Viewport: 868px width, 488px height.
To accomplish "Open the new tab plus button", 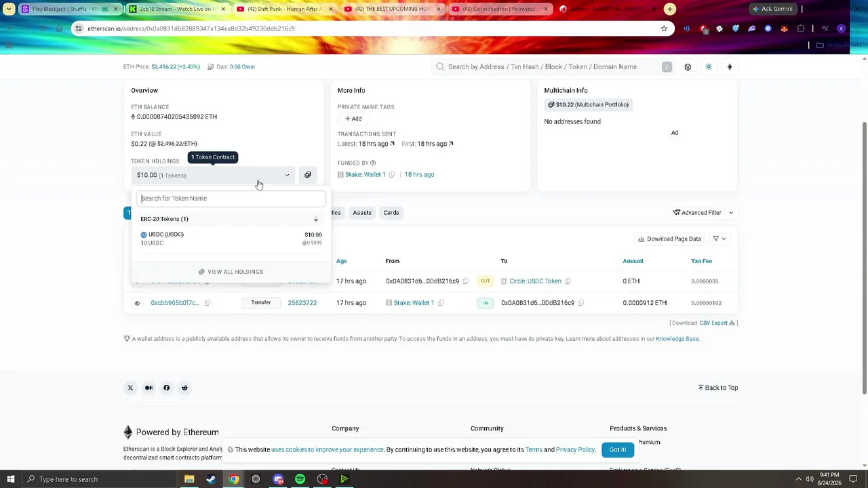I will (x=670, y=9).
